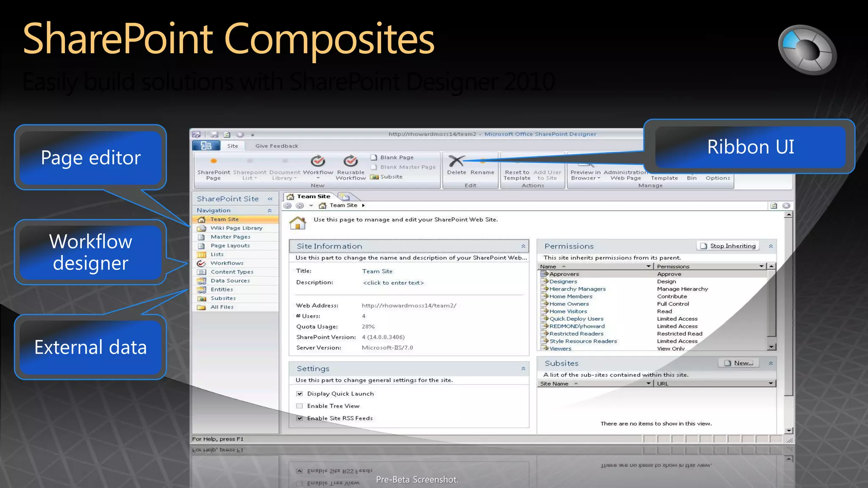The width and height of the screenshot is (868, 488).
Task: Switch to the Site ribbon tab
Action: coord(233,146)
